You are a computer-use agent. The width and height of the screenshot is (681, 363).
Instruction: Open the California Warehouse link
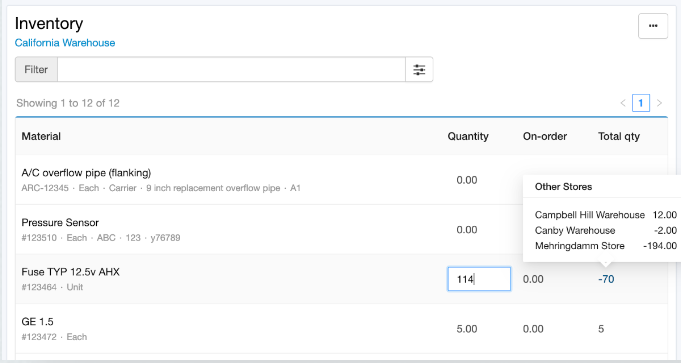click(65, 43)
